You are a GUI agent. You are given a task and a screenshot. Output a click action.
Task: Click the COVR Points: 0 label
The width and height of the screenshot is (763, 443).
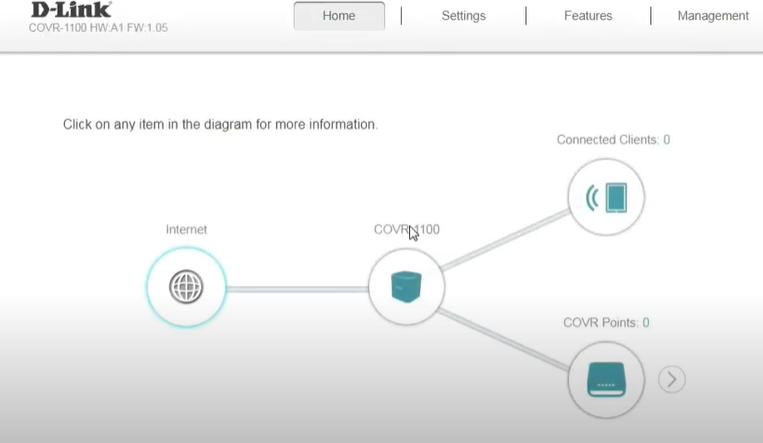point(606,322)
